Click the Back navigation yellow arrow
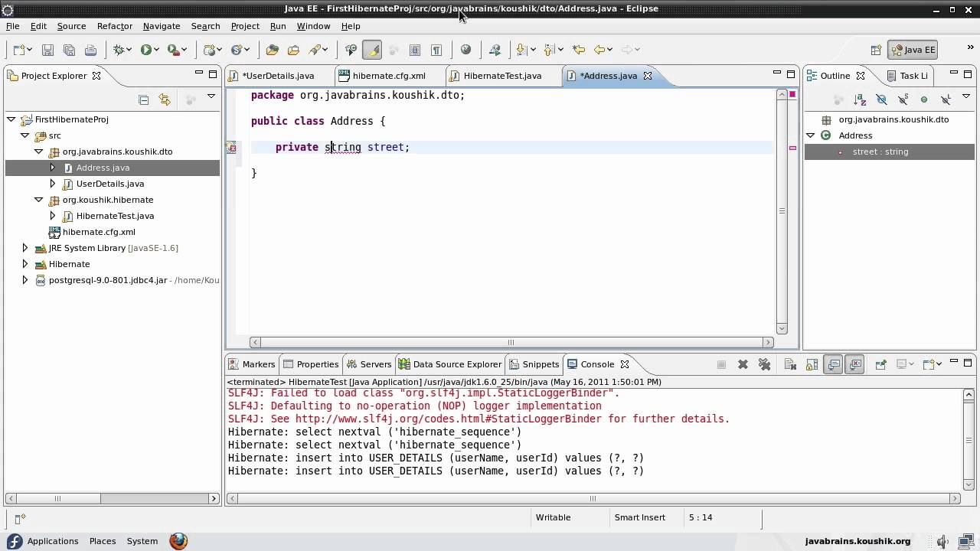This screenshot has width=980, height=551. coord(599,50)
